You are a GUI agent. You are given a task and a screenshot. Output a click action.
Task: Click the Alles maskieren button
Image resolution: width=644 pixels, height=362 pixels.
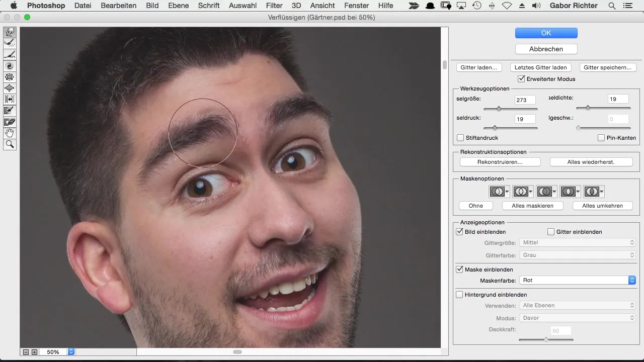(x=533, y=206)
